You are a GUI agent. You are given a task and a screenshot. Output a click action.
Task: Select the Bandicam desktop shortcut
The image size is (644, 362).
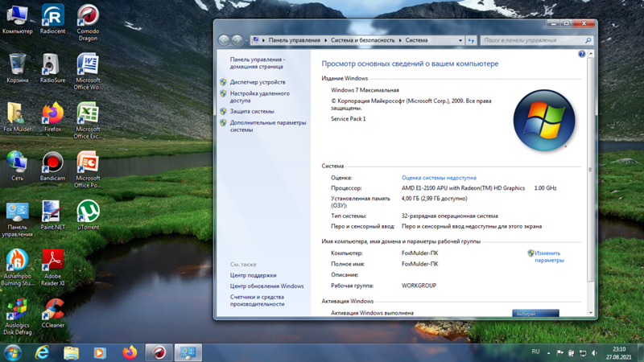pos(52,166)
